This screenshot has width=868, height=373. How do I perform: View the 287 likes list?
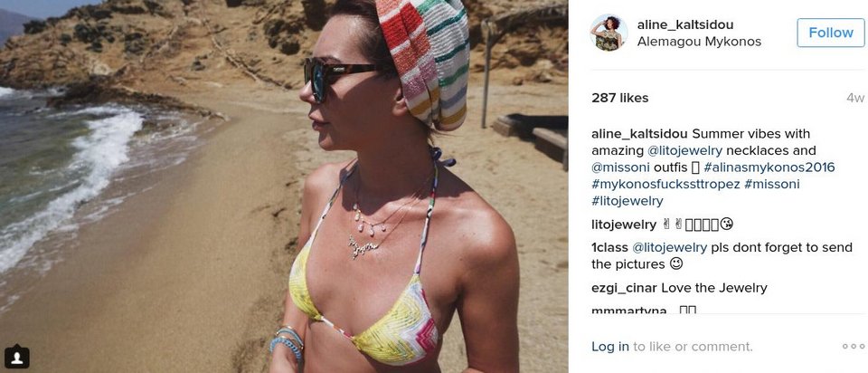tap(620, 98)
